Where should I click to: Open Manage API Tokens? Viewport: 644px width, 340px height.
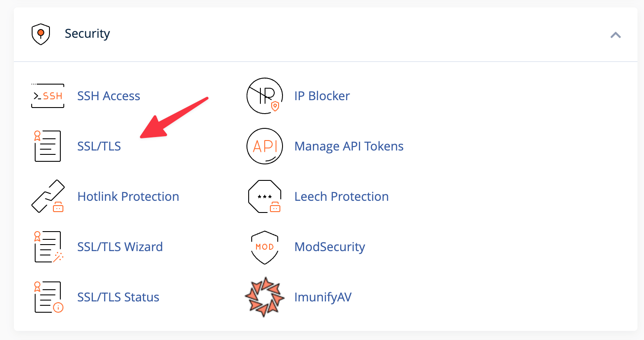coord(348,146)
